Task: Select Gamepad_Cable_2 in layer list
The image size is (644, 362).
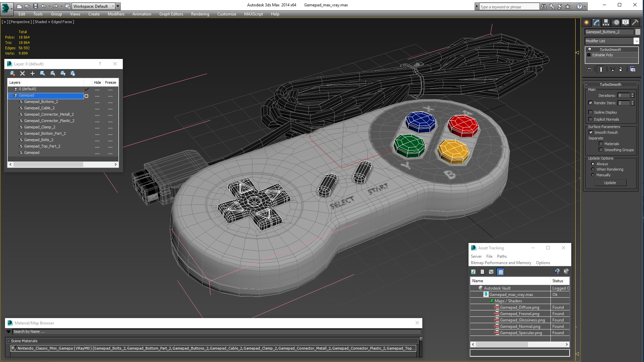Action: click(x=39, y=108)
